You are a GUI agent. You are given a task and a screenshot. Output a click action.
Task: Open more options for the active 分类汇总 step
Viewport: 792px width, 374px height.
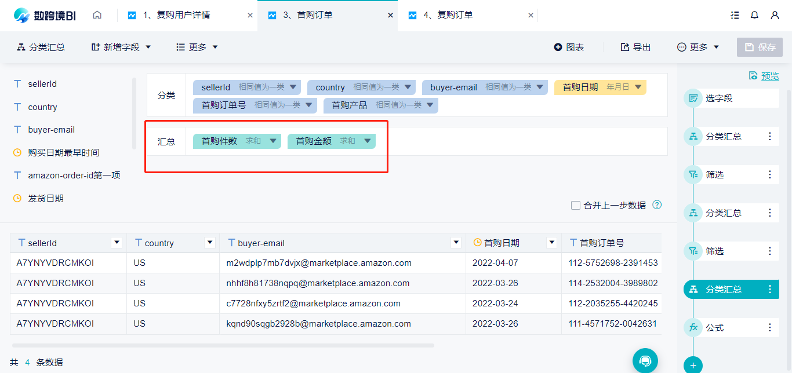click(x=770, y=289)
